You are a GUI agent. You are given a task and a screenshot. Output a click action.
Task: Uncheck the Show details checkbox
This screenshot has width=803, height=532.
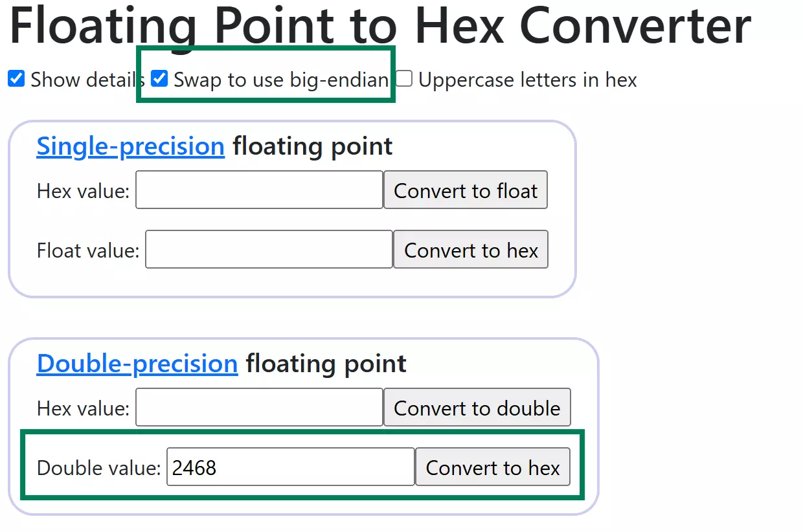pyautogui.click(x=16, y=80)
